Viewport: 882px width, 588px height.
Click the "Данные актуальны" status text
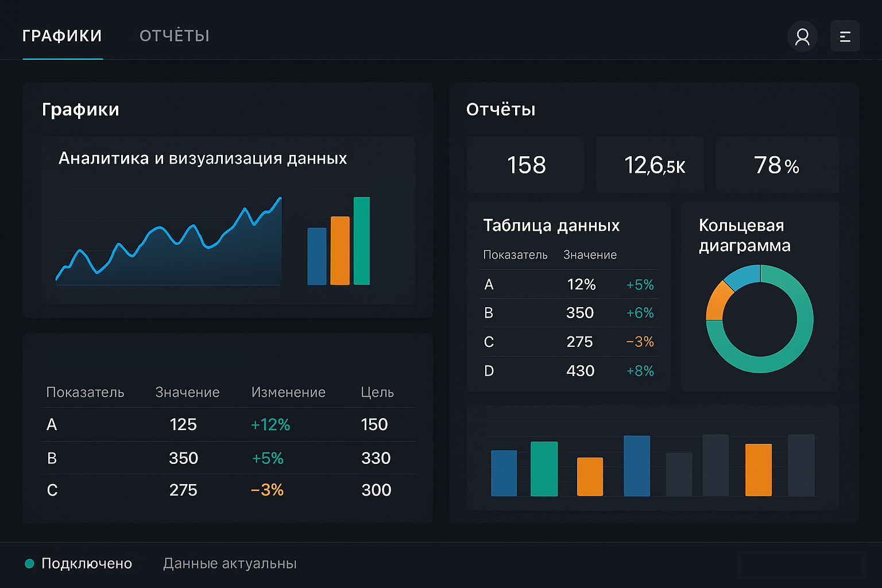pos(230,564)
